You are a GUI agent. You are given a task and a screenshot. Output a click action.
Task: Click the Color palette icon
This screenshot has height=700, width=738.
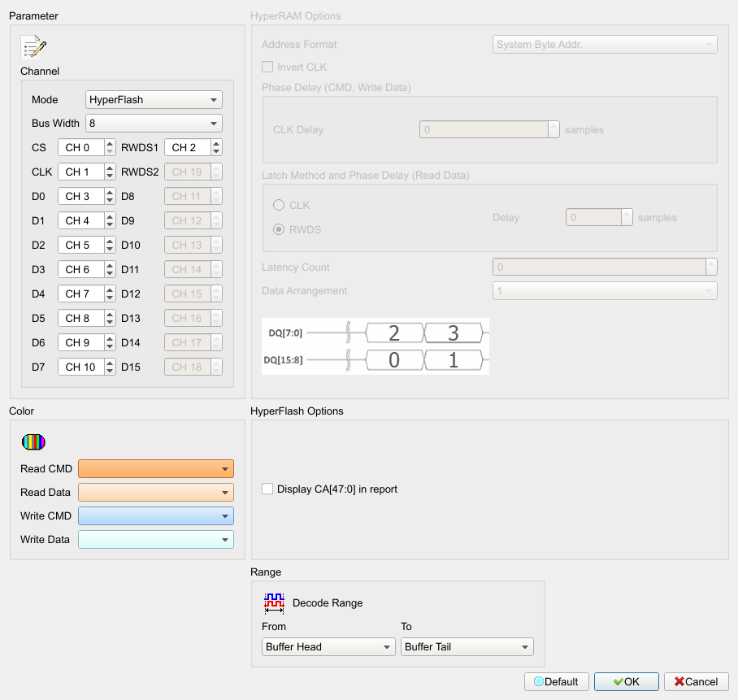tap(33, 442)
